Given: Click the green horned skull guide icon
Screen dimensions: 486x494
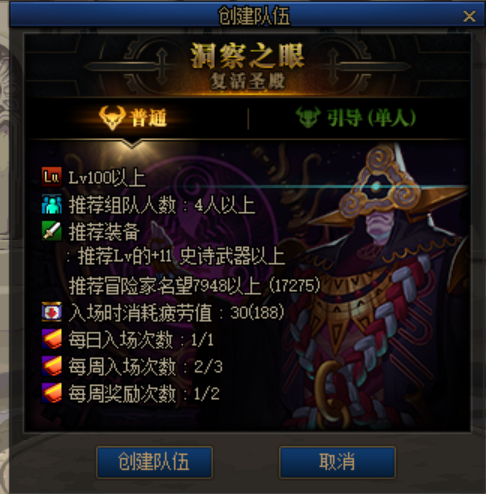Looking at the screenshot, I should 308,117.
